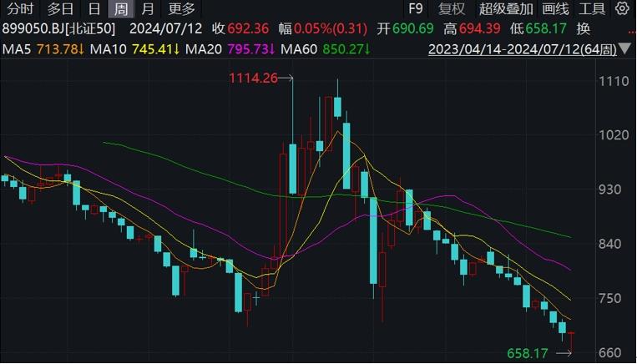Image resolution: width=637 pixels, height=364 pixels.
Task: Click the 750 price axis label
Action: pyautogui.click(x=610, y=298)
